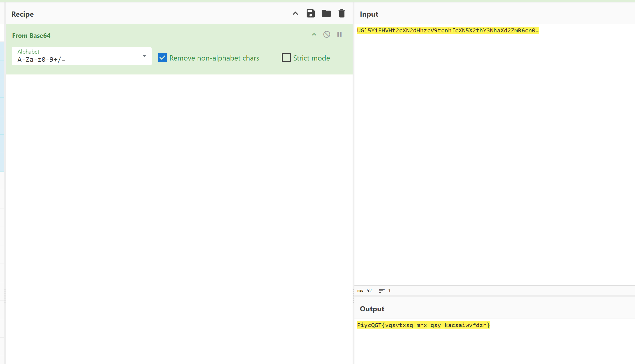Image resolution: width=635 pixels, height=364 pixels.
Task: Click the Input panel header
Action: tap(369, 14)
